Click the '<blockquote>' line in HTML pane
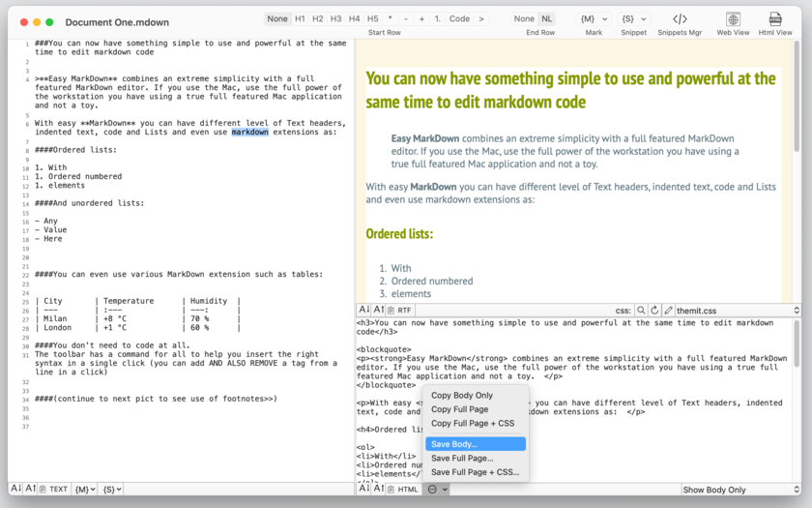This screenshot has height=508, width=812. pyautogui.click(x=384, y=349)
